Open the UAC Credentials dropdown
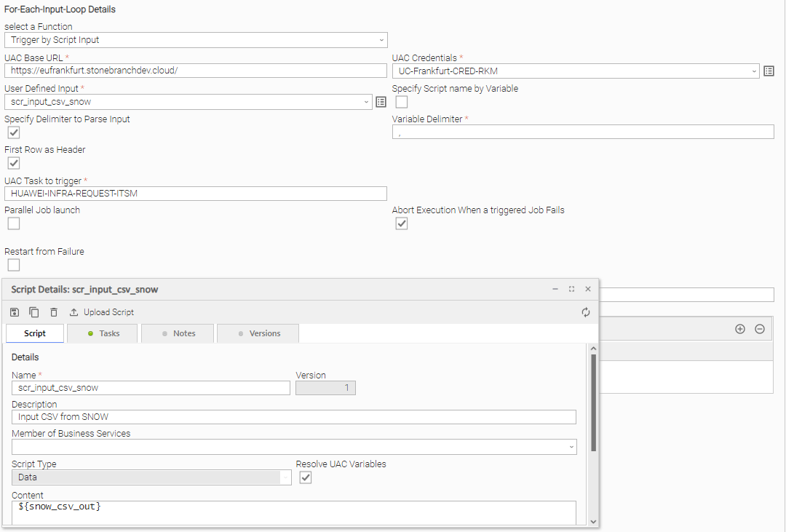The width and height of the screenshot is (786, 532). point(576,71)
